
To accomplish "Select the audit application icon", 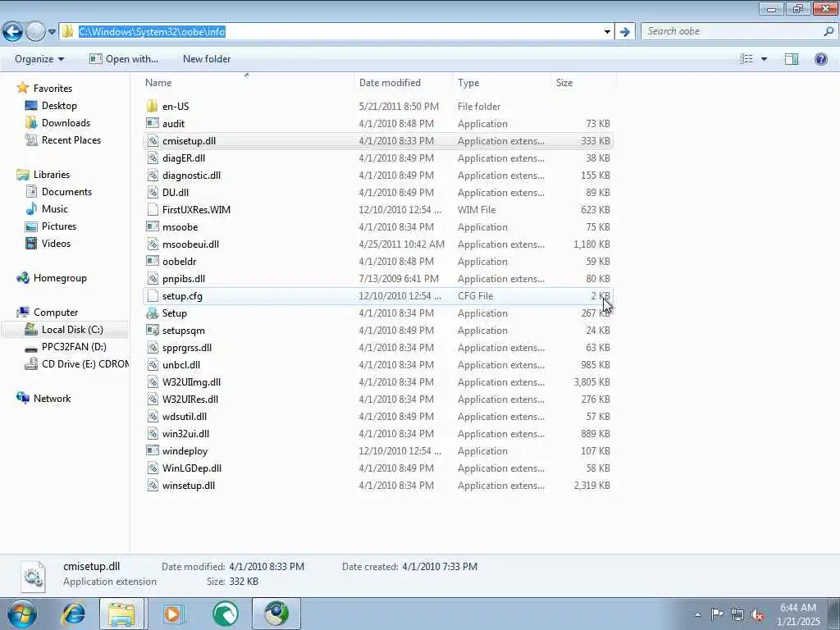I will [x=152, y=123].
